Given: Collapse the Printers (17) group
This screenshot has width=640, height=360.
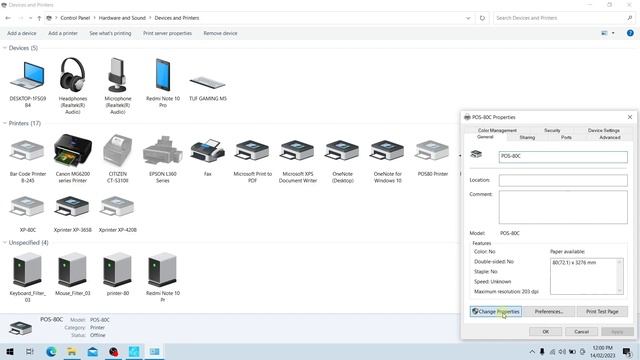Looking at the screenshot, I should [x=5, y=123].
